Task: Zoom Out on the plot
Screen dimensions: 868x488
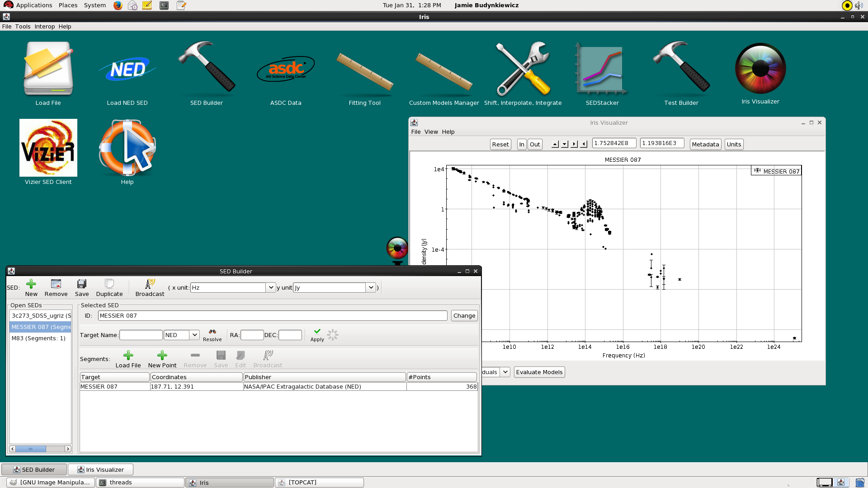Action: 535,144
